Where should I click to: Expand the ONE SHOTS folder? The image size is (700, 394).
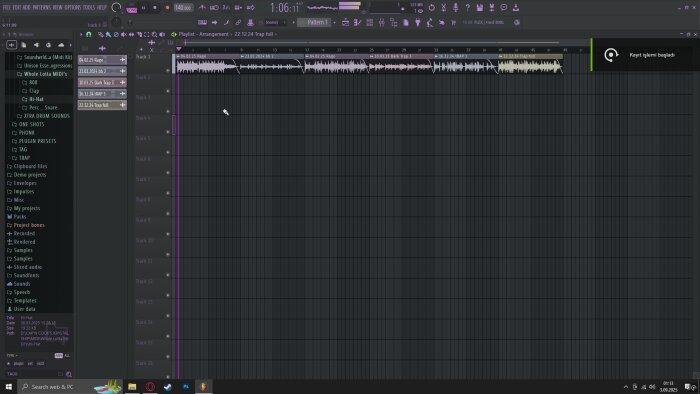click(28, 124)
